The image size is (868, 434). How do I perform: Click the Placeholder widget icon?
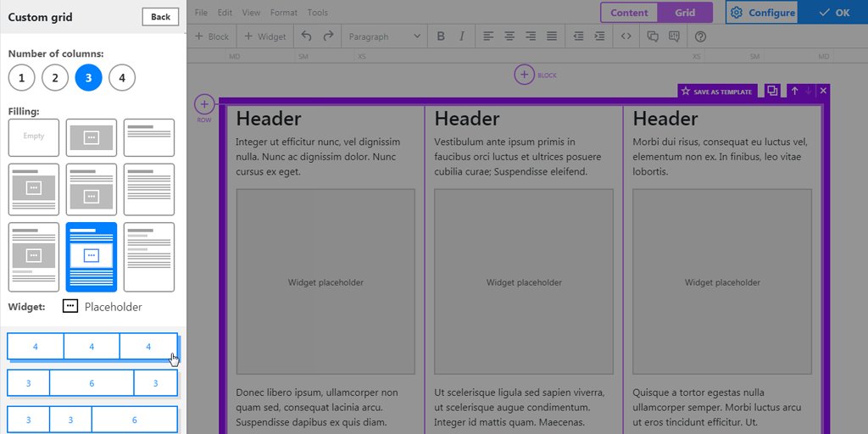(x=70, y=306)
